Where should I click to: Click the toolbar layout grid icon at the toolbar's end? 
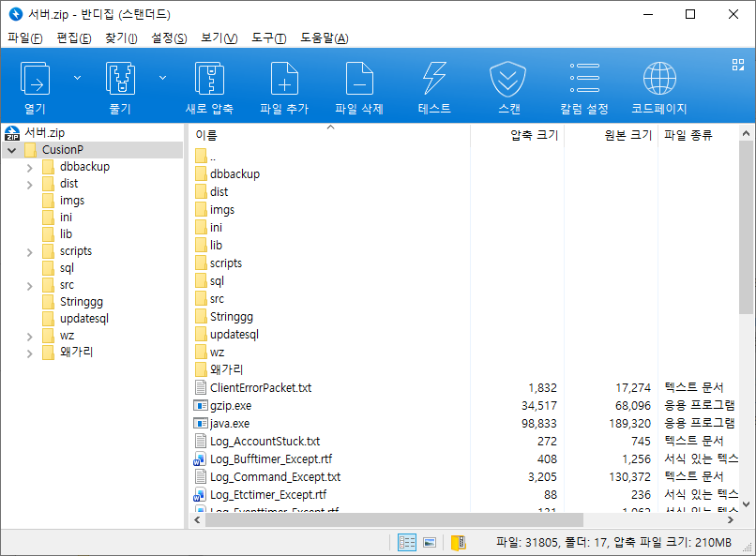tap(737, 65)
